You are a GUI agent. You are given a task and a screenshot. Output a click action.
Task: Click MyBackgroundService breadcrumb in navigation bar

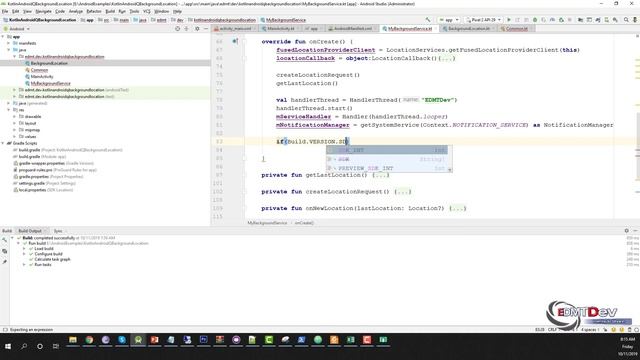tap(286, 20)
